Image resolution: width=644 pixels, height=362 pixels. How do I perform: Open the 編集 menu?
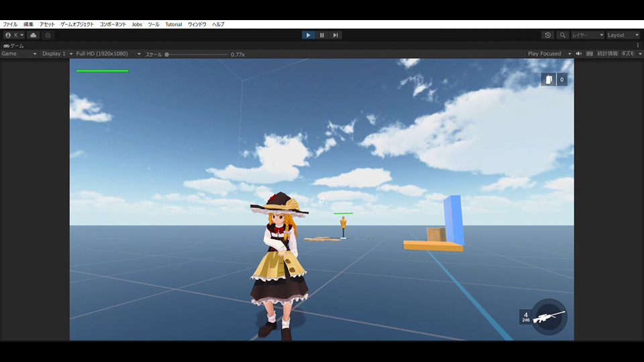pos(28,25)
